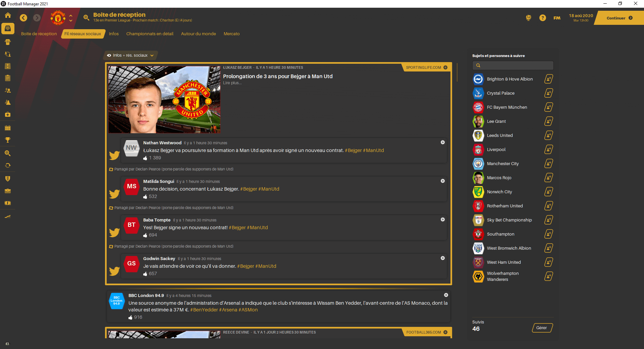Open the club switcher chevrons beside the badge
644x349 pixels.
point(71,18)
